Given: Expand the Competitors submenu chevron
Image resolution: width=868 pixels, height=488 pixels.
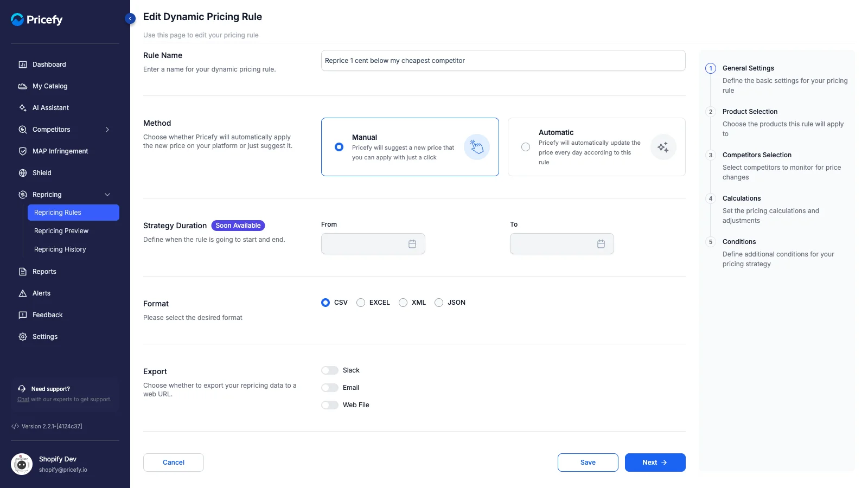Looking at the screenshot, I should point(107,130).
